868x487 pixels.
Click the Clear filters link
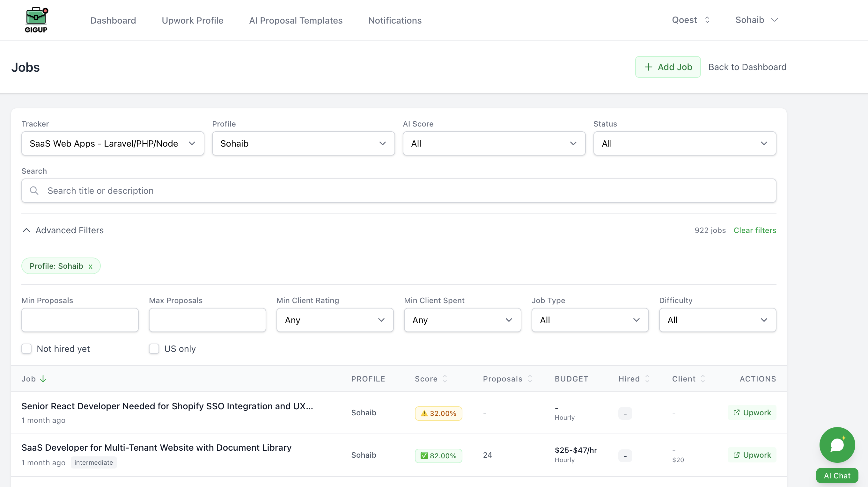(x=754, y=230)
